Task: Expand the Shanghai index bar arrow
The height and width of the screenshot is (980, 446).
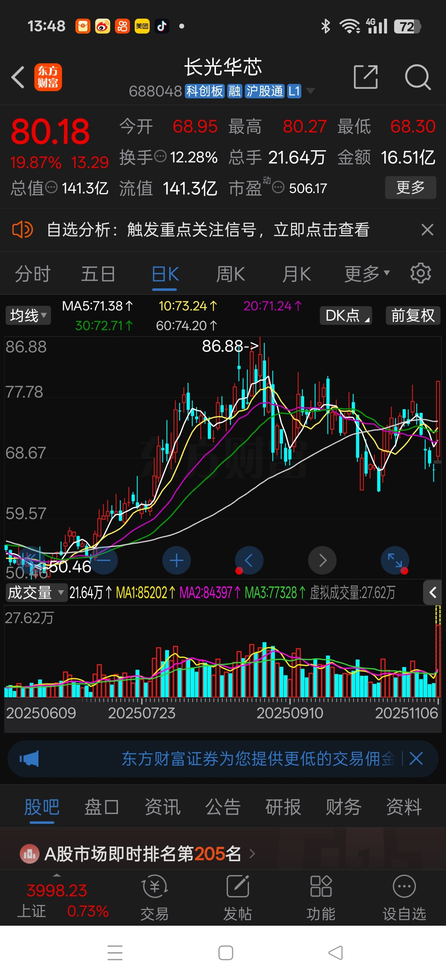Action: [x=57, y=875]
